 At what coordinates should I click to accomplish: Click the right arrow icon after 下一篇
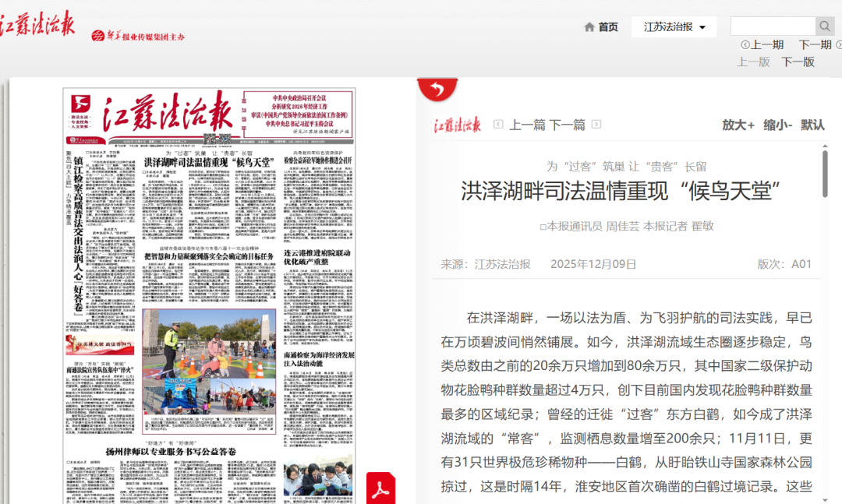pyautogui.click(x=596, y=125)
